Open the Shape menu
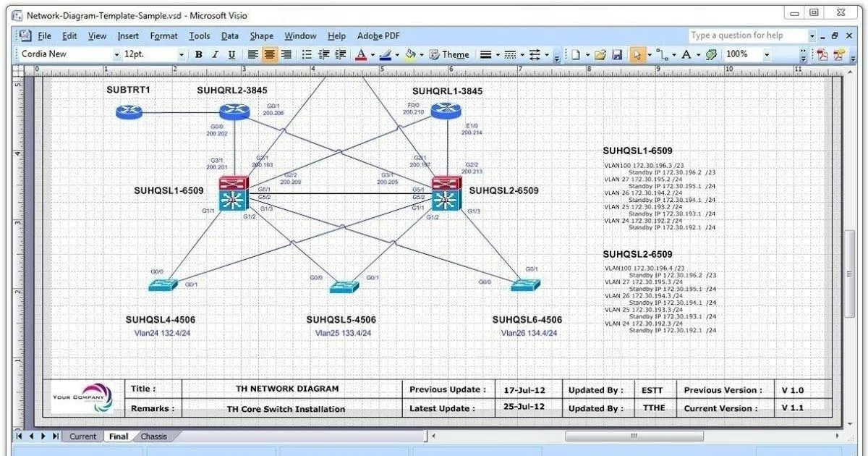Viewport: 868px width, 456px height. pyautogui.click(x=262, y=35)
